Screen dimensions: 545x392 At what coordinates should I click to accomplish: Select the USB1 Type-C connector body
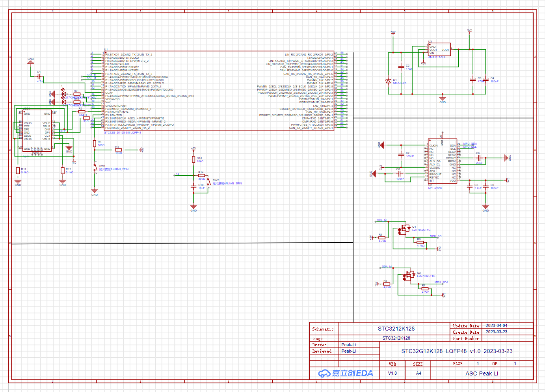[37, 131]
